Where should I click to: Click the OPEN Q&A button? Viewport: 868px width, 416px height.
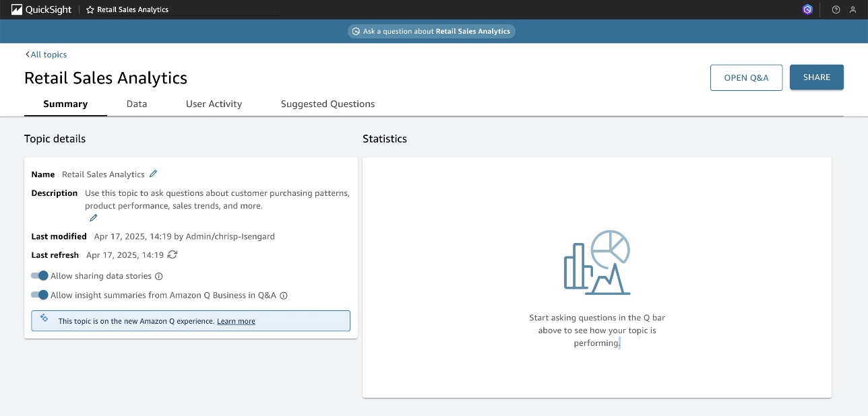[746, 77]
